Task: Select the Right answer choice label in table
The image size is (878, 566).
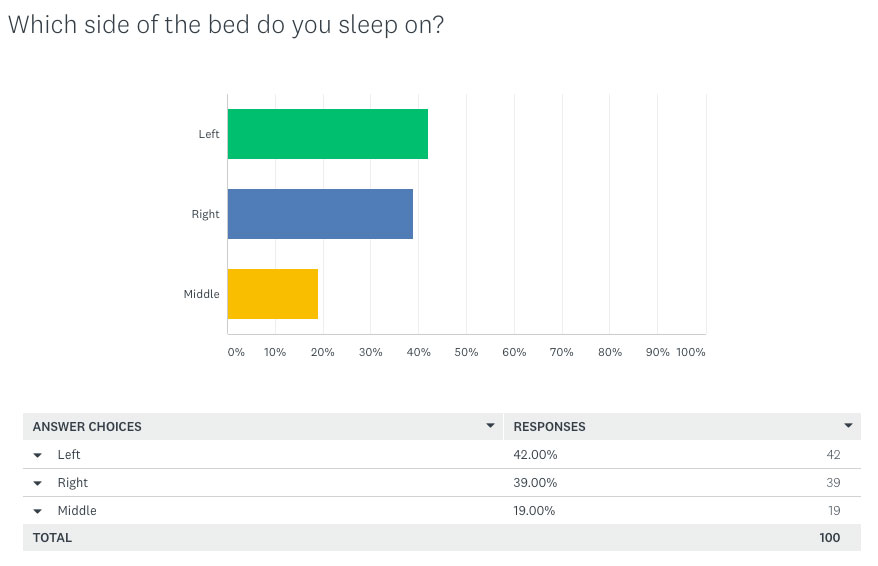Action: (73, 483)
